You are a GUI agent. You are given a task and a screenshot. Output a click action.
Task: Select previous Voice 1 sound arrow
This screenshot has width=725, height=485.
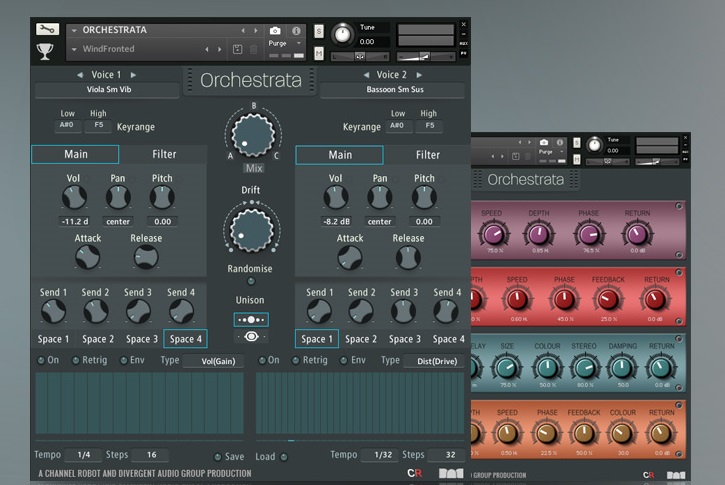(x=80, y=74)
